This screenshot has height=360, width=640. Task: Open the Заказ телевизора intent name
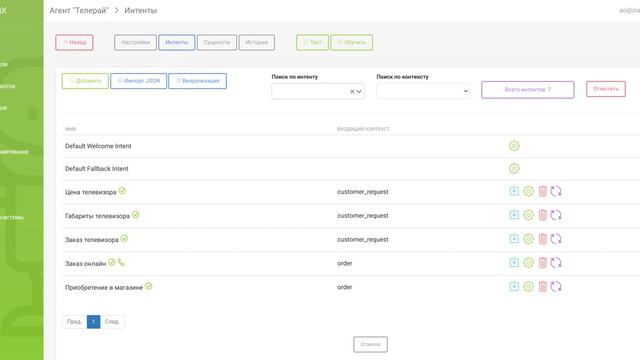[x=91, y=240]
